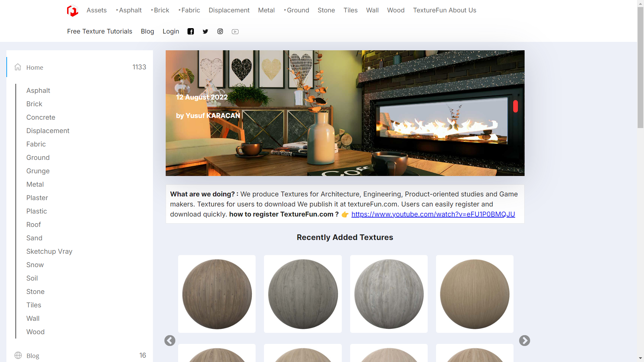The width and height of the screenshot is (644, 362).
Task: Select Grunge category in sidebar
Action: [x=38, y=171]
